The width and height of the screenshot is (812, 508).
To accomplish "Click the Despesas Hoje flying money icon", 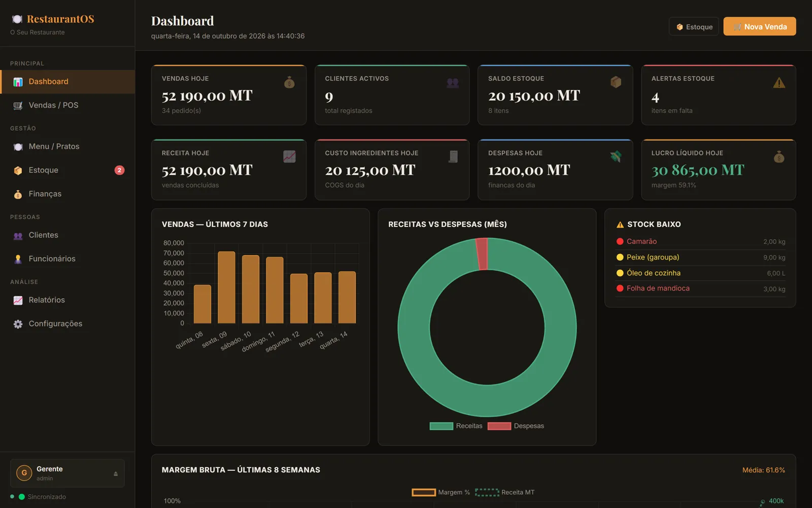I will 616,156.
